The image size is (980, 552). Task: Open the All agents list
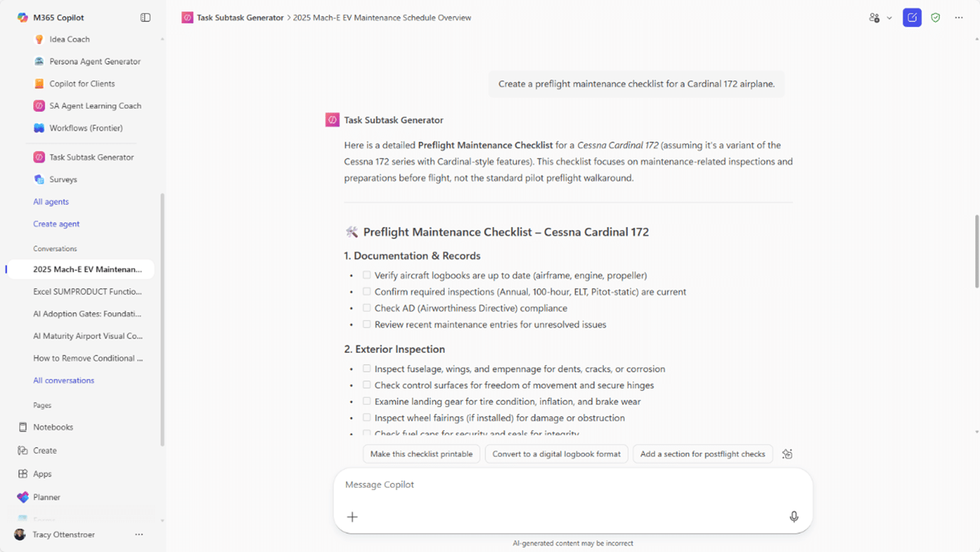click(51, 201)
